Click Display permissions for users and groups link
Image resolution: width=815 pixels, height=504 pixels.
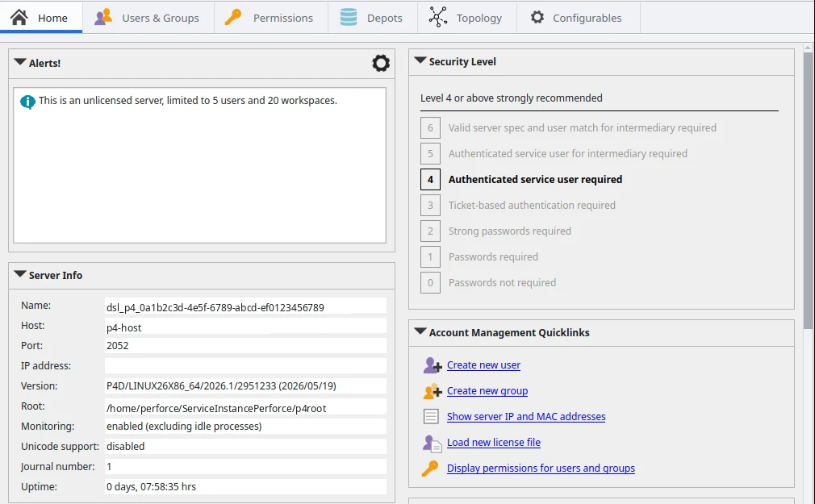[x=541, y=469]
